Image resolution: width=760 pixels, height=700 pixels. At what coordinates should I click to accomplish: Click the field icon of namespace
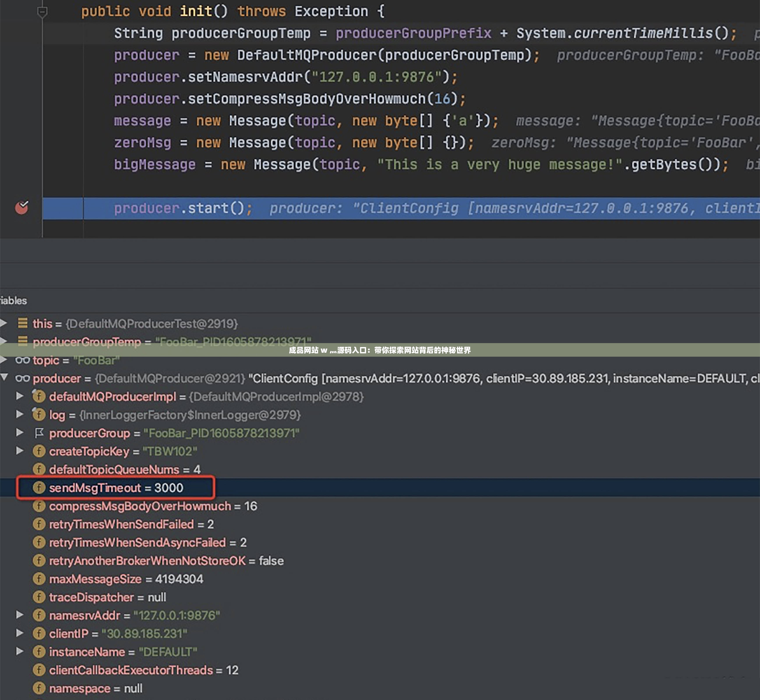(x=39, y=688)
